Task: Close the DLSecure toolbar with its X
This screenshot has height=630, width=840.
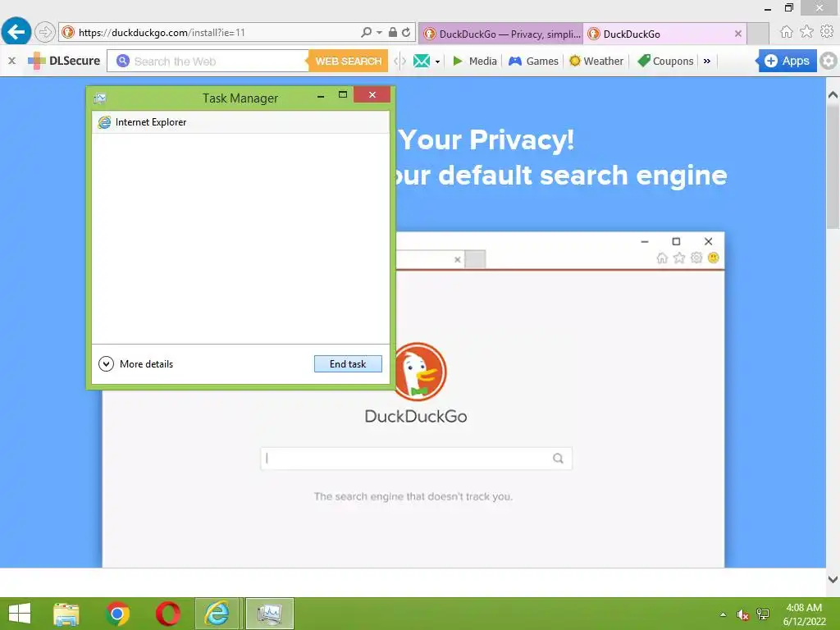Action: [x=11, y=61]
